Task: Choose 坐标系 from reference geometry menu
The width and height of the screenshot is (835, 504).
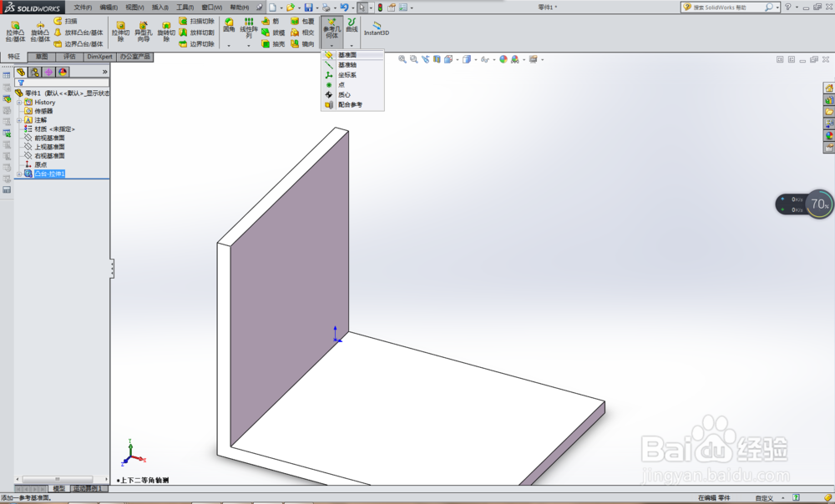Action: click(352, 75)
